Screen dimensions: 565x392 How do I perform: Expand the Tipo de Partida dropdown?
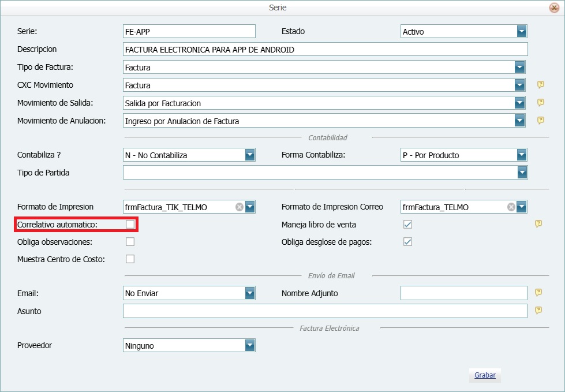[522, 172]
